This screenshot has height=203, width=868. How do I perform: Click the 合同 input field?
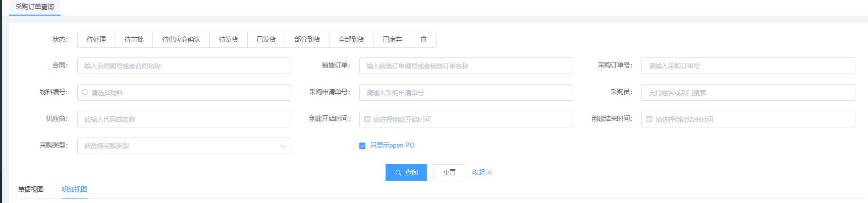pyautogui.click(x=184, y=66)
